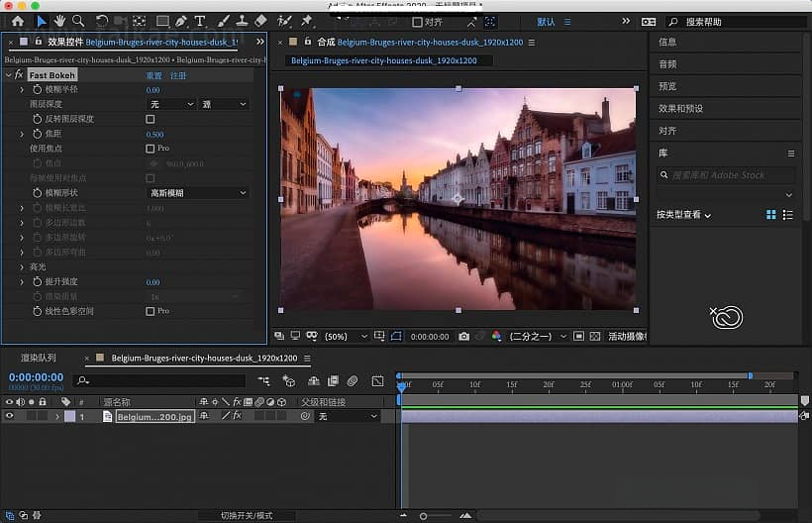The height and width of the screenshot is (523, 812).
Task: Open the 效果和预设 panel tab
Action: click(680, 109)
